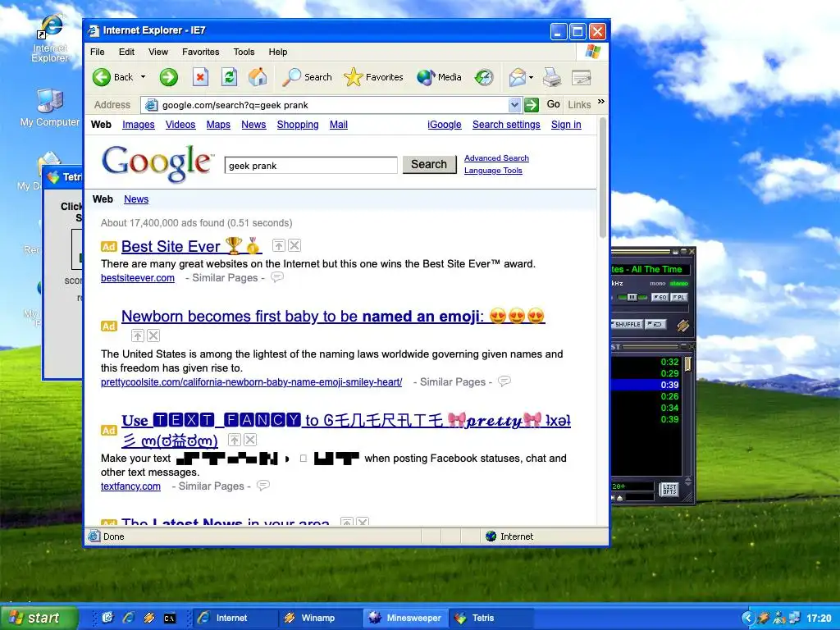Click the Ad badge beside Best Site Ever
The image size is (840, 630).
click(x=109, y=246)
